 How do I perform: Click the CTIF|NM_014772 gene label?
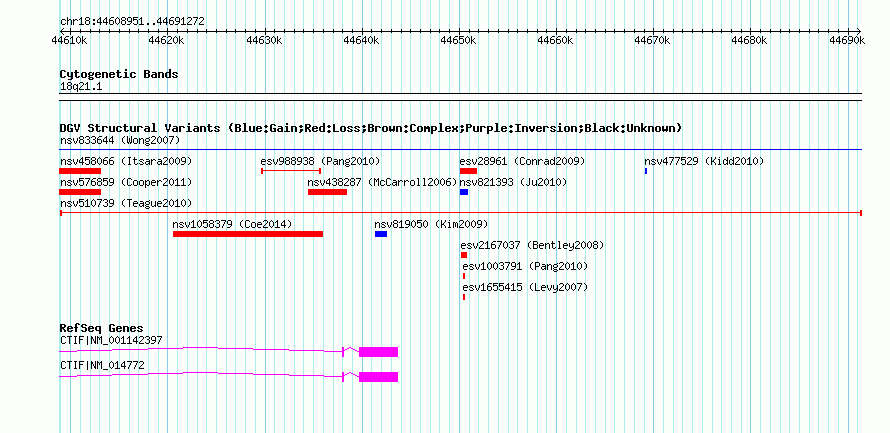coord(102,365)
